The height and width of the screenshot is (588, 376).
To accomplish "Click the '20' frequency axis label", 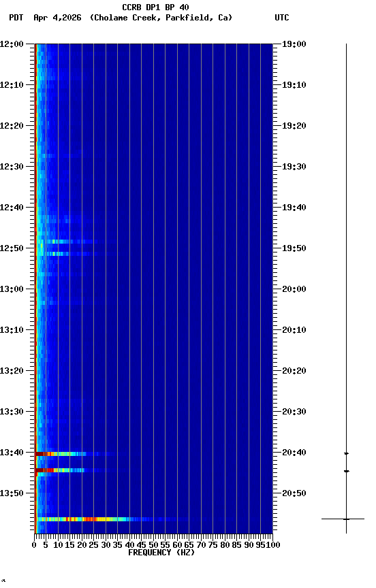I will point(82,545).
